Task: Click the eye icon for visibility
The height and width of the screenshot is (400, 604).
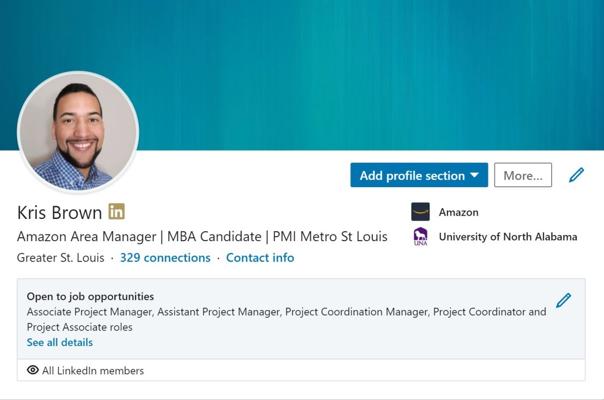Action: [x=33, y=370]
